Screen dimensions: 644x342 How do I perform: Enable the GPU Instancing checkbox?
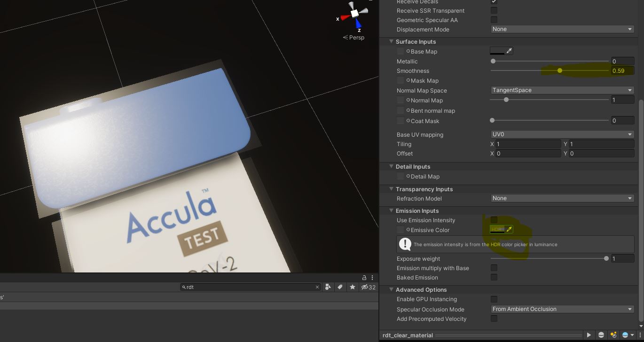494,299
